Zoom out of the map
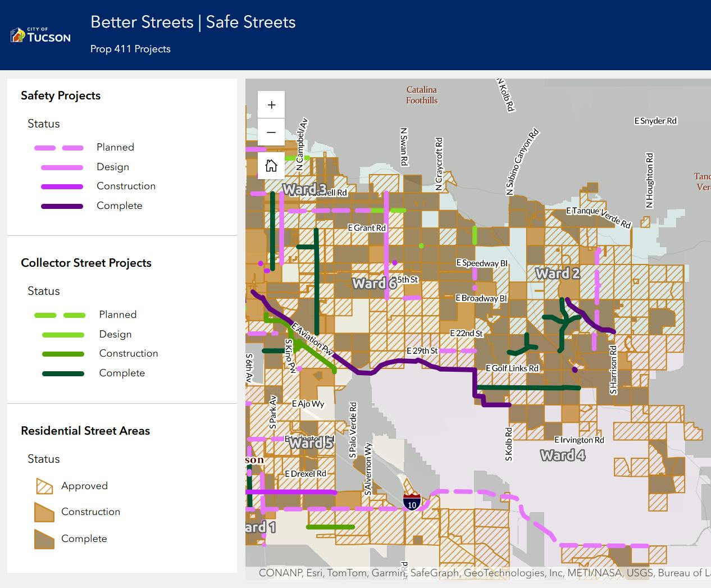Image resolution: width=711 pixels, height=588 pixels. point(271,133)
